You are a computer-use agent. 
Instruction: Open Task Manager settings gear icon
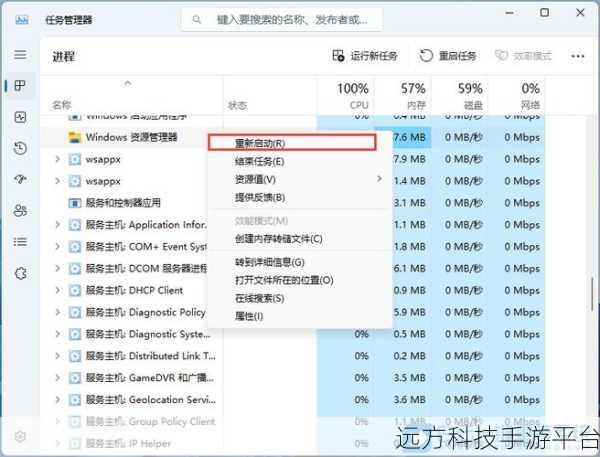point(20,436)
